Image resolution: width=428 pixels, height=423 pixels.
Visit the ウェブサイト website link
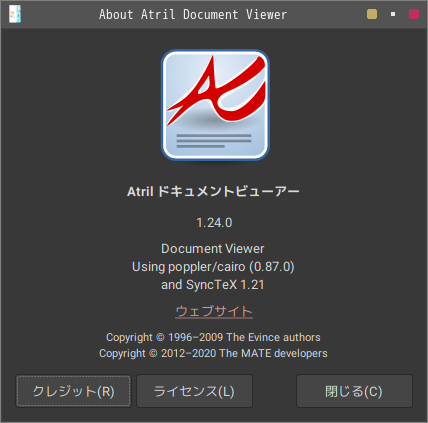214,311
